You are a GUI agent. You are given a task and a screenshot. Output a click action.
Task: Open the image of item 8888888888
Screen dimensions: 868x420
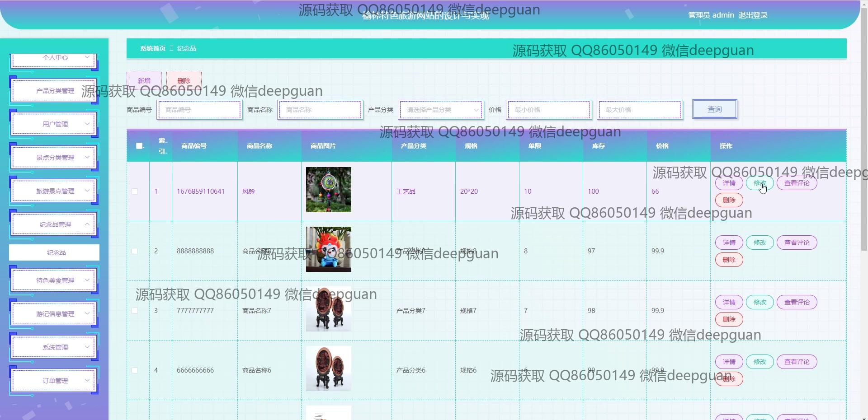(329, 249)
